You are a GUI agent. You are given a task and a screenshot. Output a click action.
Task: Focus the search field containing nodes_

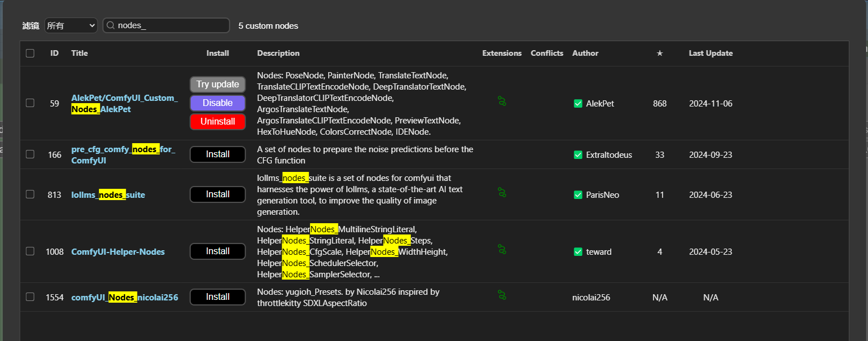[166, 25]
